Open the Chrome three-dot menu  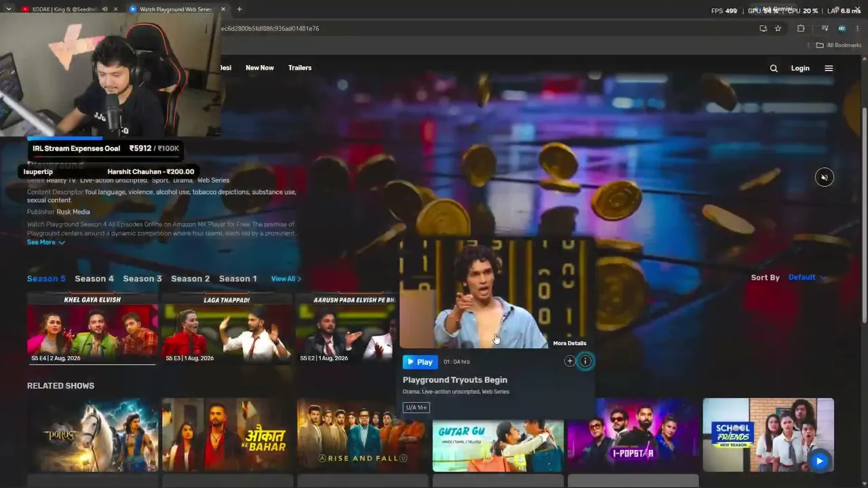coord(858,28)
